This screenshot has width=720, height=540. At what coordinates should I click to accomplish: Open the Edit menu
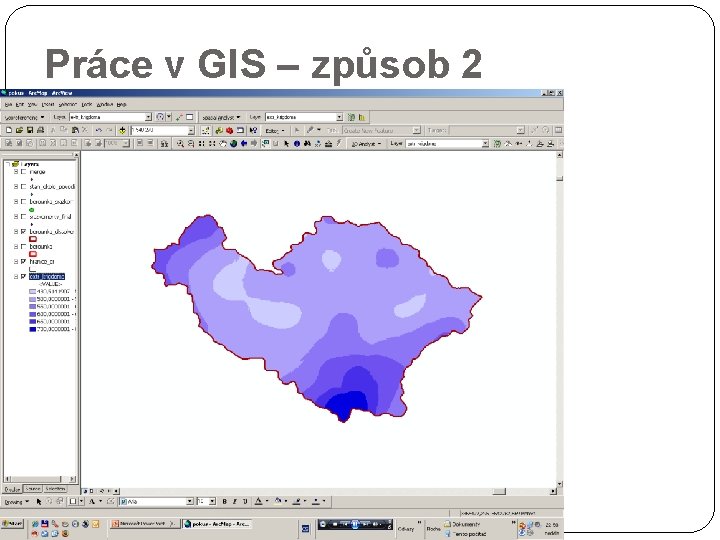[x=20, y=105]
